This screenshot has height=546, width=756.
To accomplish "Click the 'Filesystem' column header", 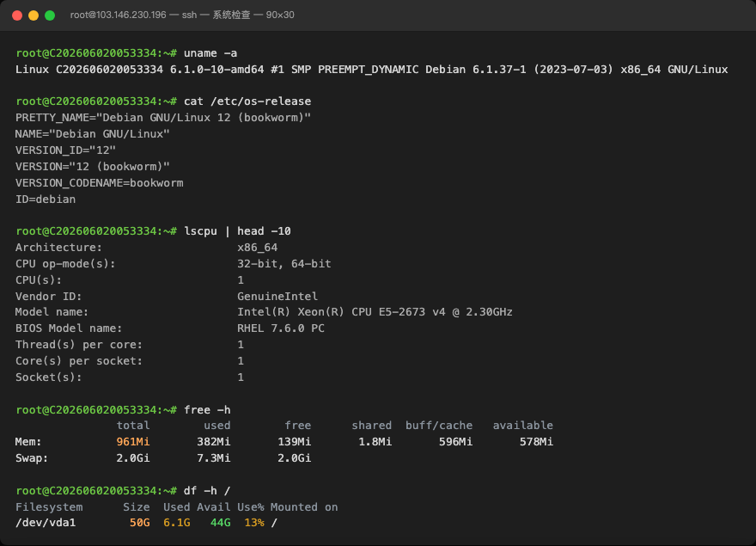I will point(49,507).
